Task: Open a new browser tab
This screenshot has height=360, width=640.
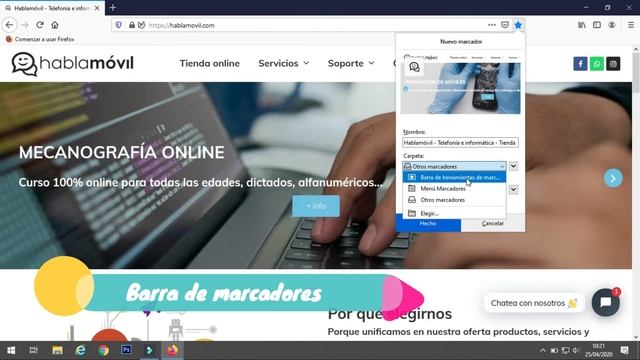Action: (x=113, y=7)
